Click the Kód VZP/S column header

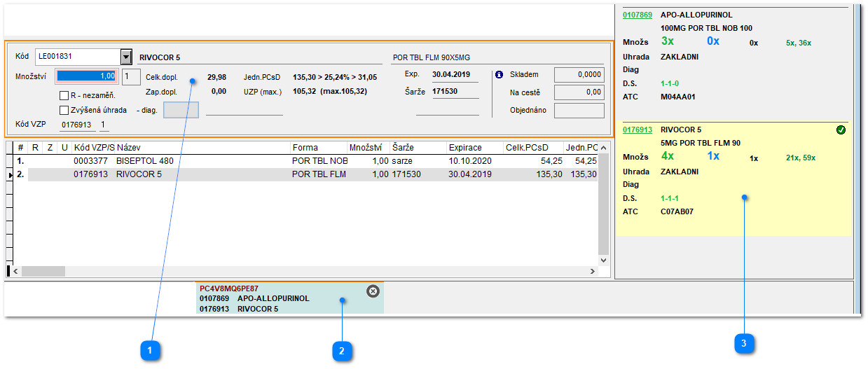pyautogui.click(x=94, y=148)
